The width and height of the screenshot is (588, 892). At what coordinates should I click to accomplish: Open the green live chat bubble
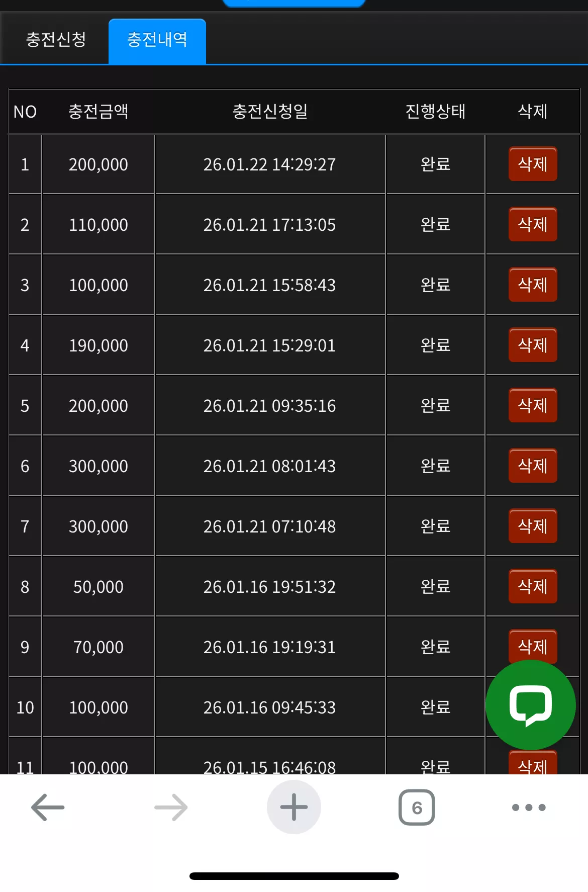click(x=531, y=705)
